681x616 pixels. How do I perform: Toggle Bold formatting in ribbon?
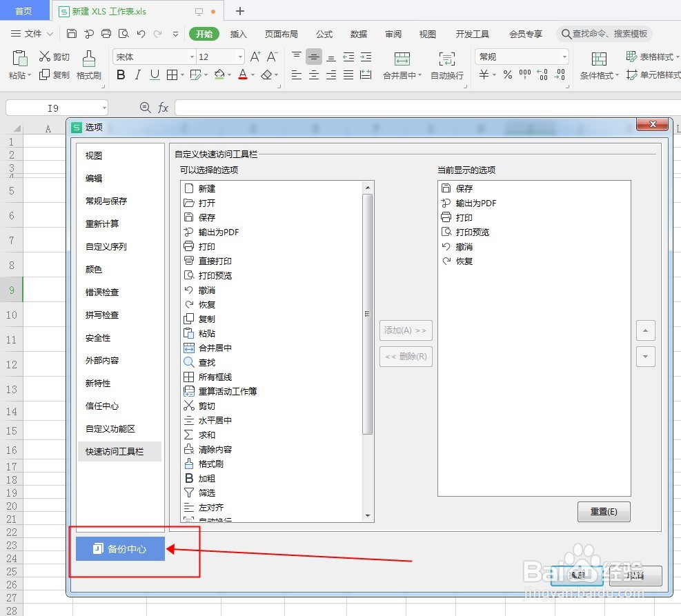click(x=121, y=74)
